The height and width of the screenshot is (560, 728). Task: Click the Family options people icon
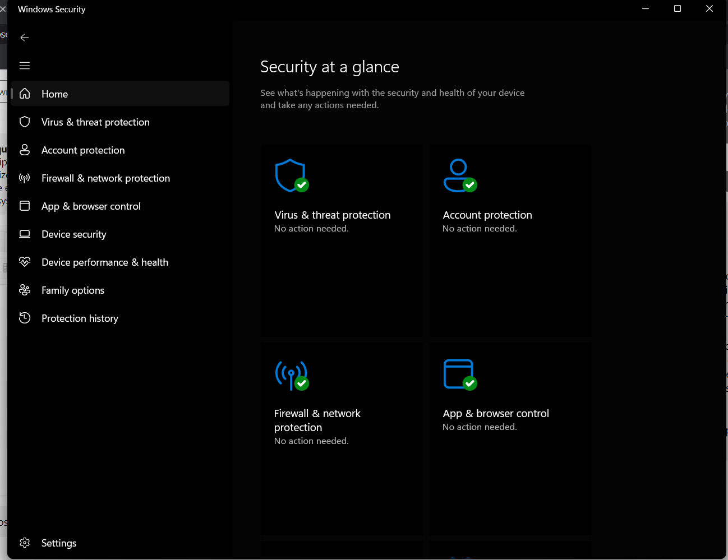(x=25, y=290)
